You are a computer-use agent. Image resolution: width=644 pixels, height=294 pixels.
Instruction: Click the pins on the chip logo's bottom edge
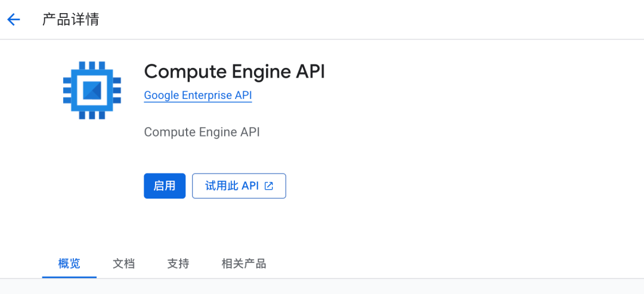point(92,115)
